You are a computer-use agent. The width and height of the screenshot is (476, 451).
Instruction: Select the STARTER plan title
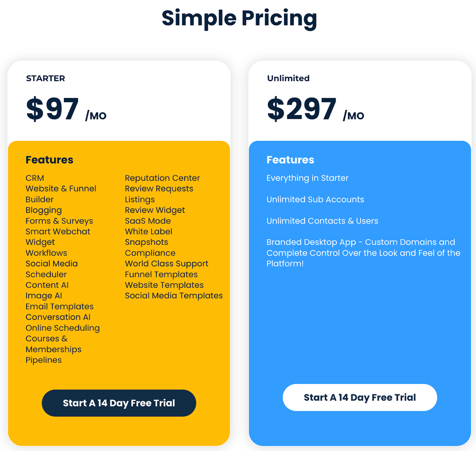click(x=45, y=78)
